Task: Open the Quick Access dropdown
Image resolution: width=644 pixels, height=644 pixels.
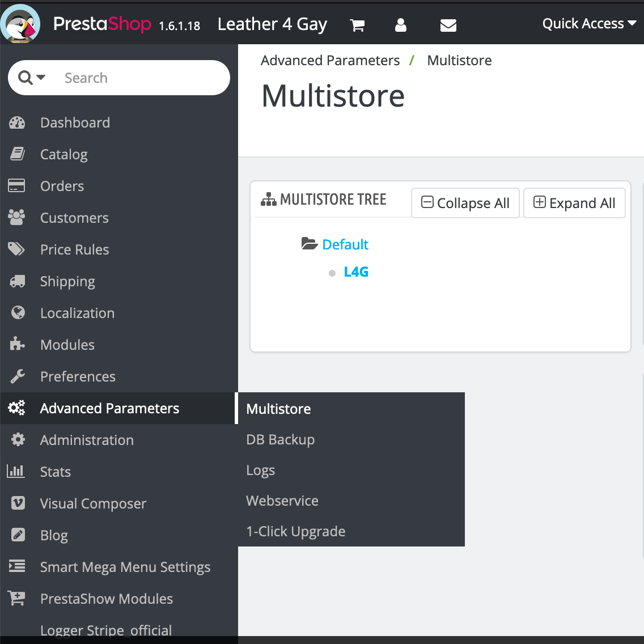Action: [589, 24]
